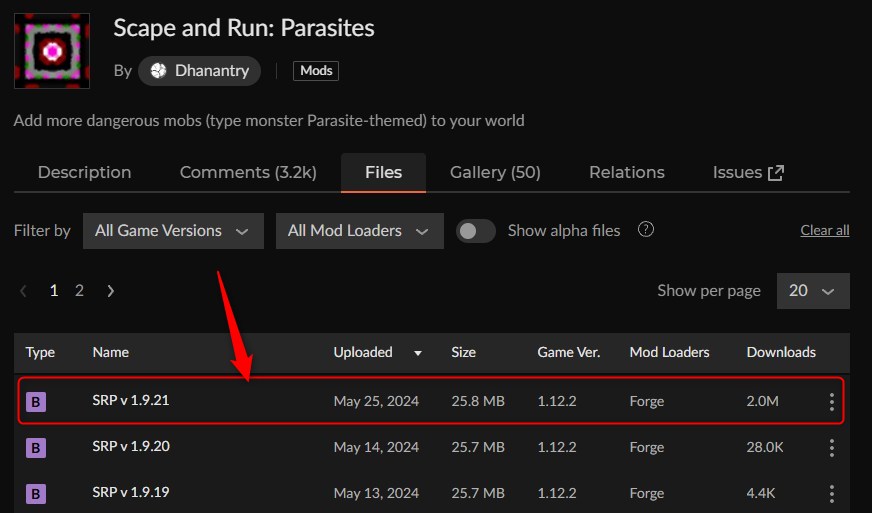Open the SRP v 1.9.19 file
Image resolution: width=872 pixels, height=513 pixels.
pyautogui.click(x=131, y=492)
